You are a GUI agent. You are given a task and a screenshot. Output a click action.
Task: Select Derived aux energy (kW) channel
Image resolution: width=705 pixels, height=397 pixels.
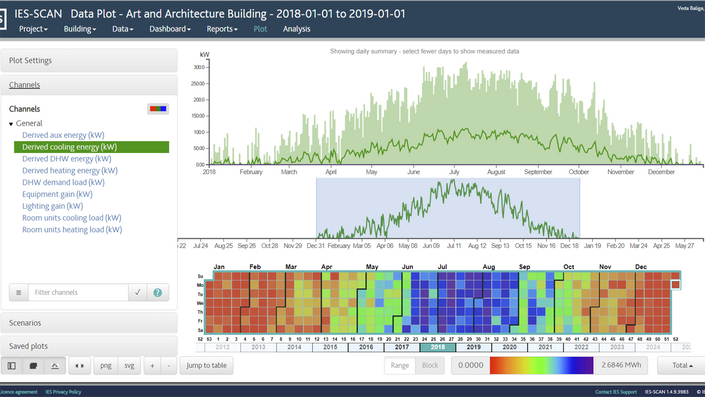click(x=63, y=135)
